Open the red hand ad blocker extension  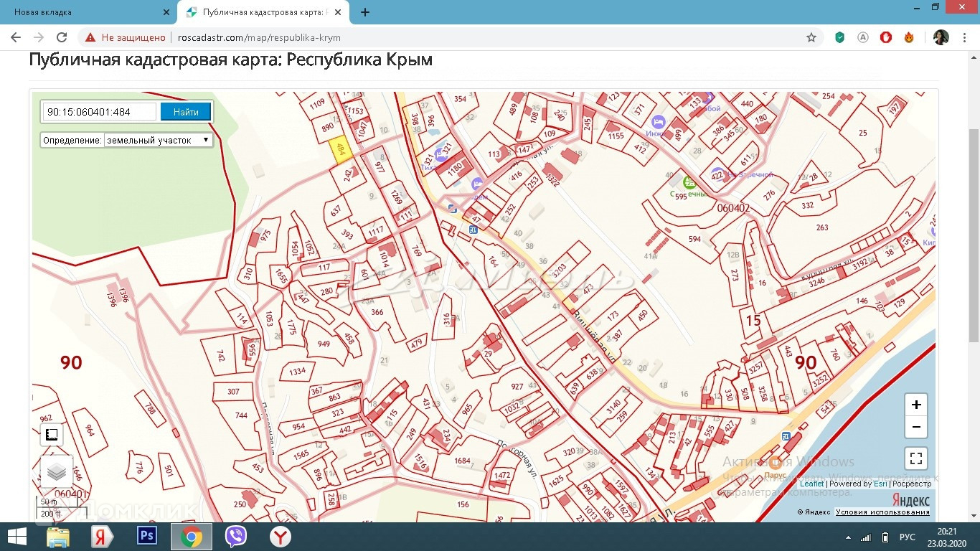(886, 37)
